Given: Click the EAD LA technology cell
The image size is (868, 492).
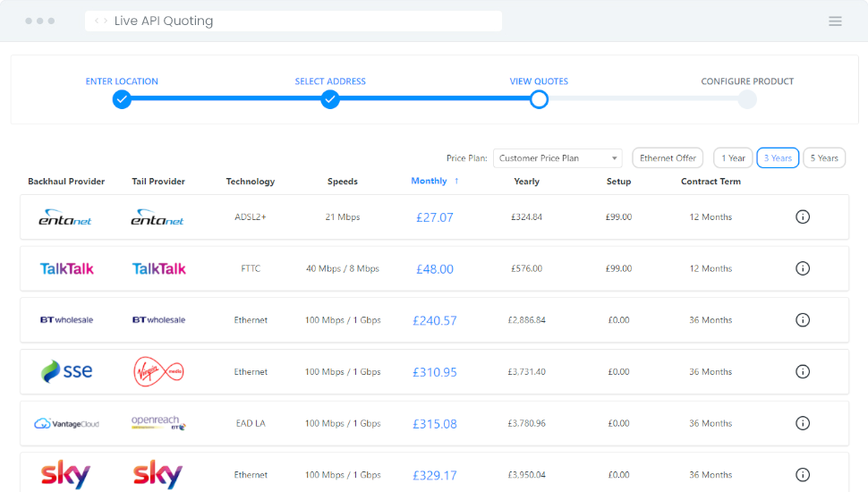Looking at the screenshot, I should (x=251, y=423).
